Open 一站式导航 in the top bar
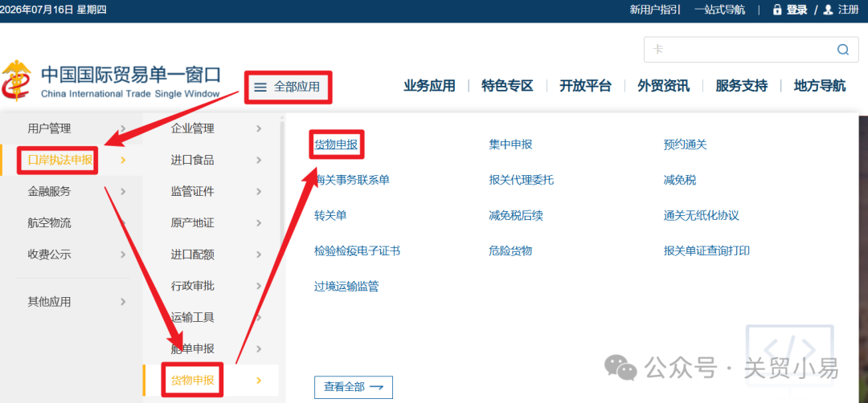The image size is (868, 403). click(x=719, y=10)
